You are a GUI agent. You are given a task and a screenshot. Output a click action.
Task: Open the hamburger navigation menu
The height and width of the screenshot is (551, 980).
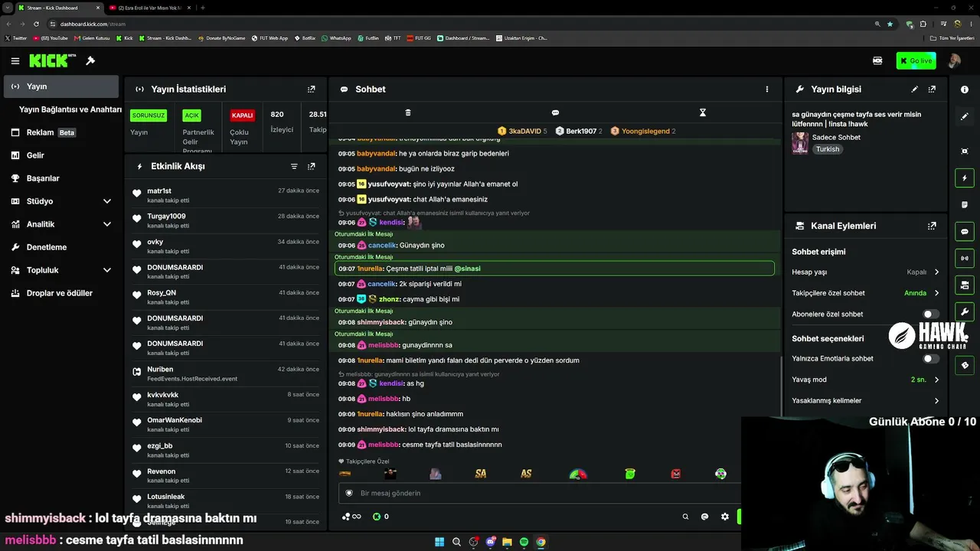[x=15, y=61]
